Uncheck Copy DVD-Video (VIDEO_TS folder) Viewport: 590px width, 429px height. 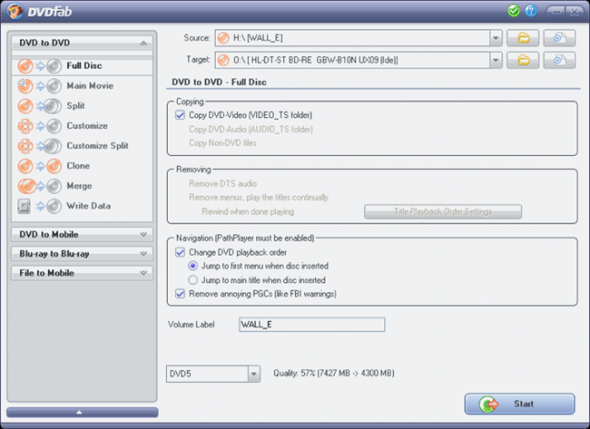coord(180,115)
